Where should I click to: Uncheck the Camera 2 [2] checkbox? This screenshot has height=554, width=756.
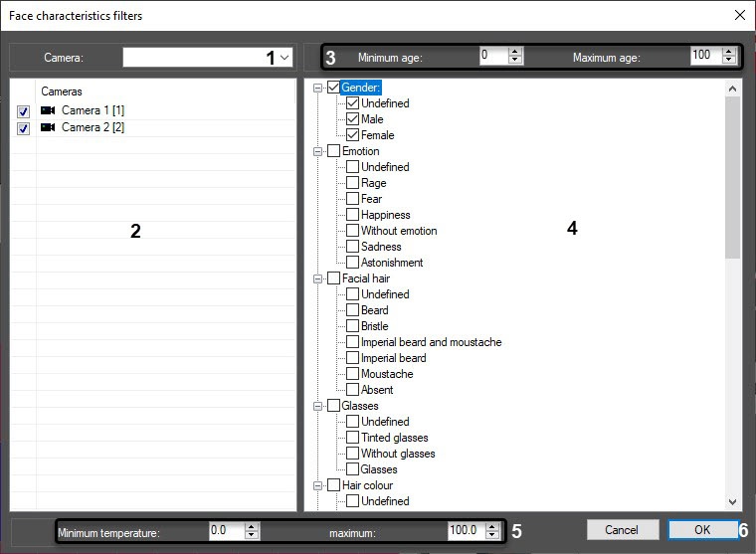(23, 128)
